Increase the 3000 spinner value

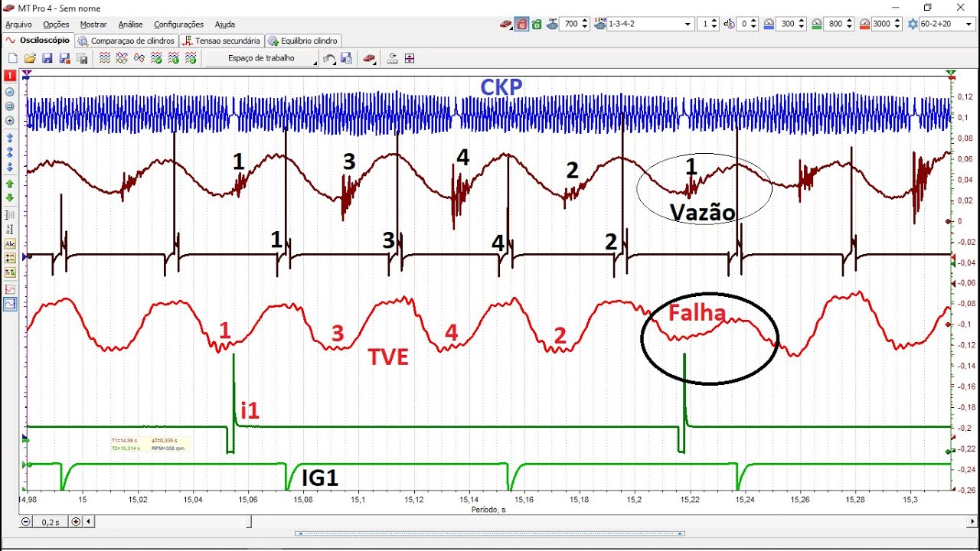tap(897, 21)
